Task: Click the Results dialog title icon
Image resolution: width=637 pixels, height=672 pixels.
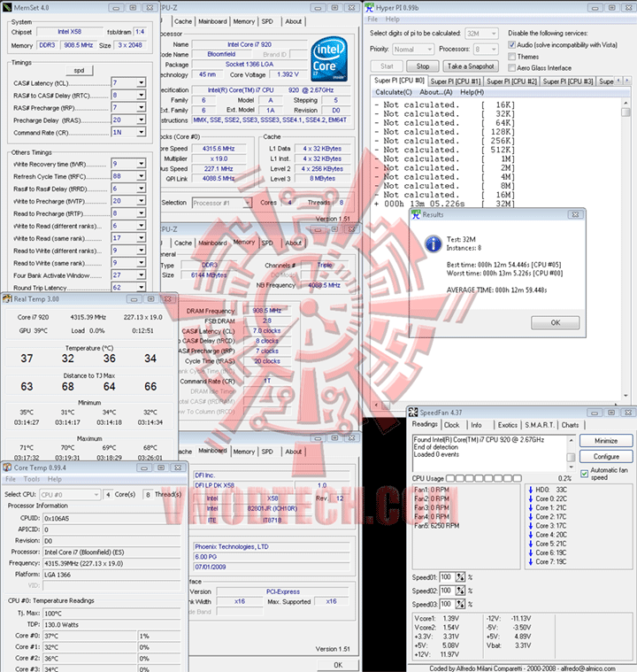Action: coord(416,214)
